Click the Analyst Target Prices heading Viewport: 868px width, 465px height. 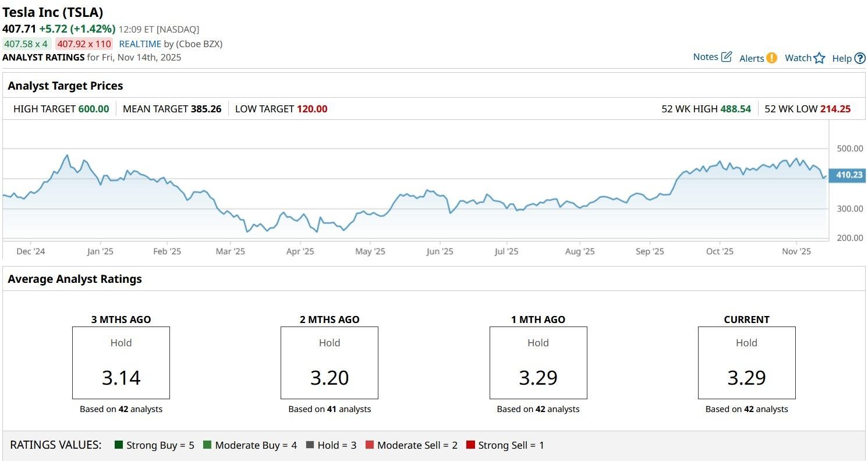65,86
